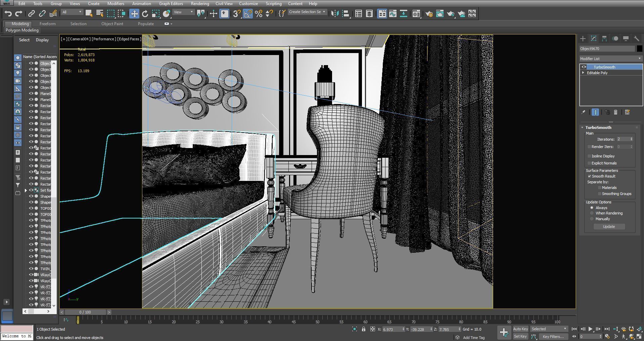The image size is (644, 341).
Task: Click the Mirror tool icon
Action: pyautogui.click(x=335, y=13)
